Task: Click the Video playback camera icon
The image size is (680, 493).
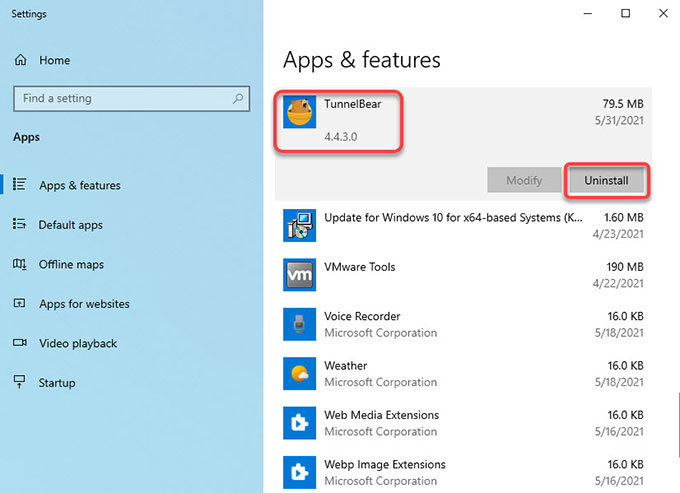Action: (x=20, y=343)
